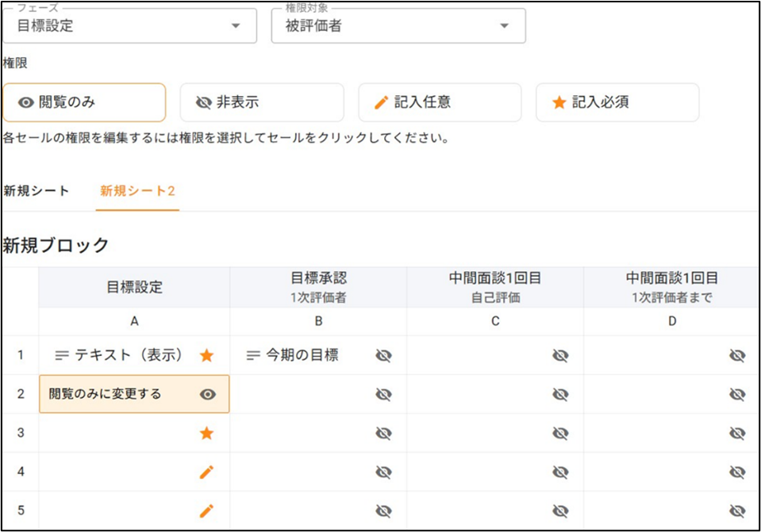Image resolution: width=761 pixels, height=532 pixels.
Task: Click the hidden-eye icon in cell B1
Action: tap(383, 356)
